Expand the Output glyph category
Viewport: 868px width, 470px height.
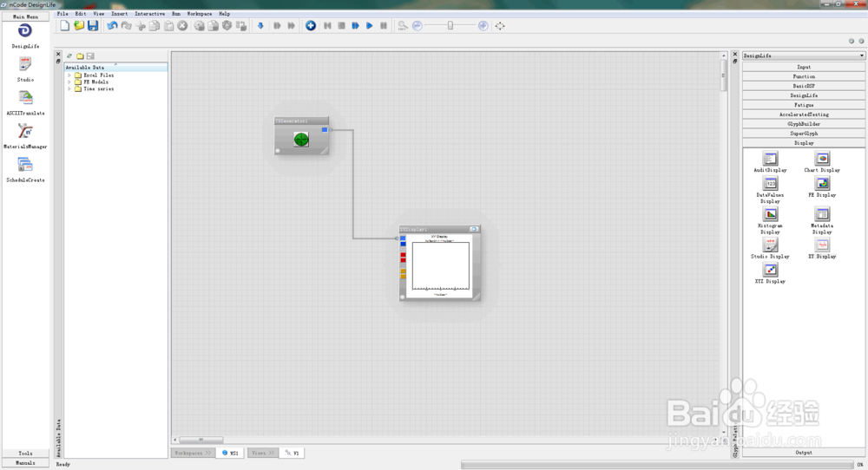804,453
